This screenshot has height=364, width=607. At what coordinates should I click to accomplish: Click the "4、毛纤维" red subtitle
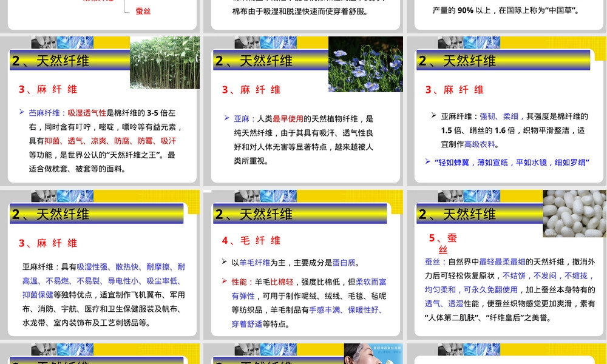[x=251, y=241]
